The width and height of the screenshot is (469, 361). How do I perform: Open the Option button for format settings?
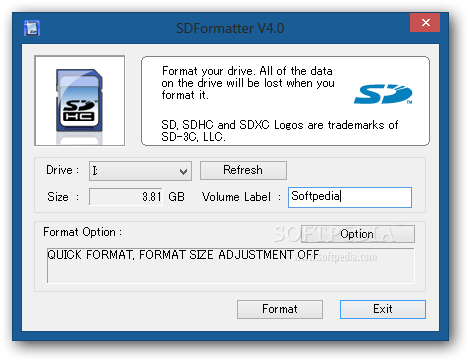click(x=358, y=234)
